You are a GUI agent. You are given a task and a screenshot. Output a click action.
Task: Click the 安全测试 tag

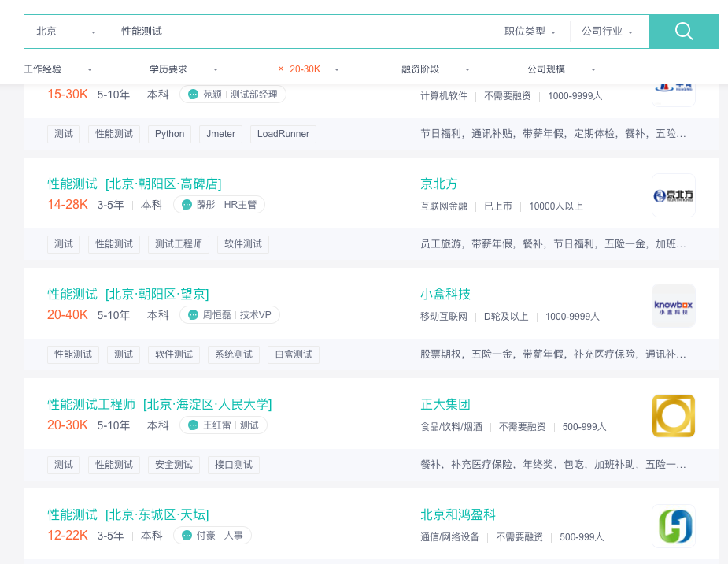174,465
